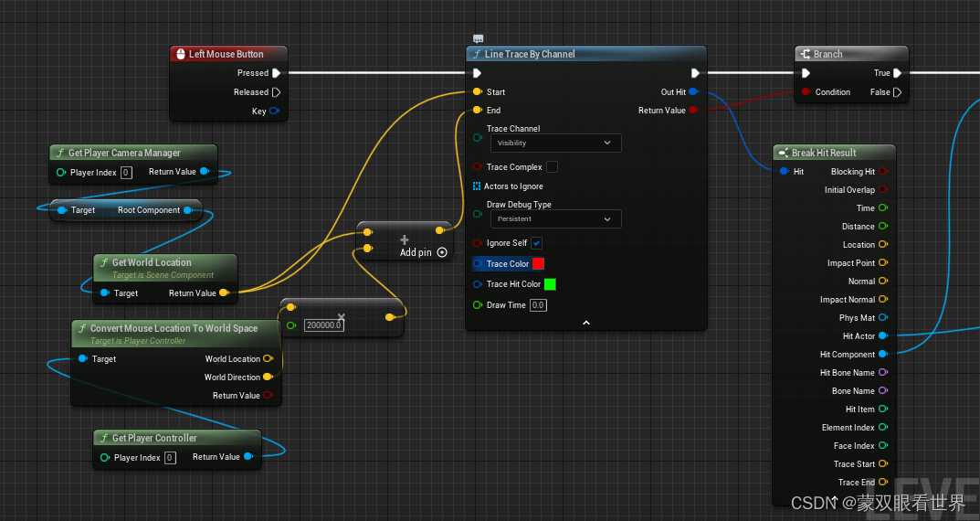The width and height of the screenshot is (980, 521).
Task: Click the Hit Bone Name label
Action: (848, 373)
